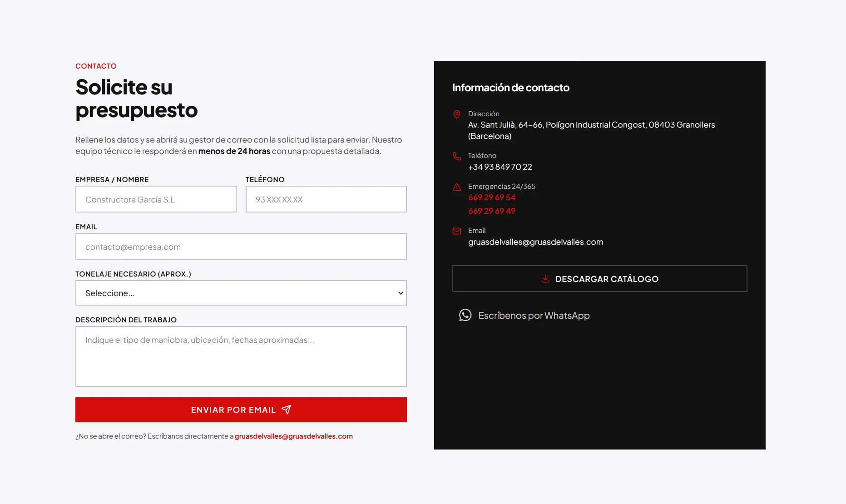
Task: Click the red CONTACTO label
Action: click(x=96, y=66)
